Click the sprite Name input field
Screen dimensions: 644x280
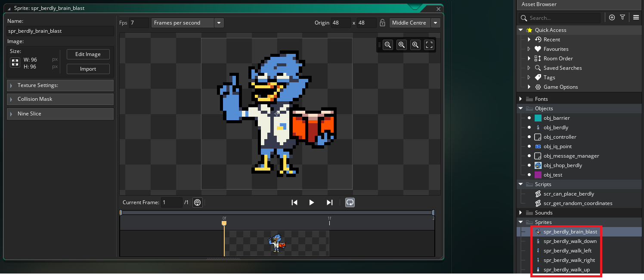60,31
